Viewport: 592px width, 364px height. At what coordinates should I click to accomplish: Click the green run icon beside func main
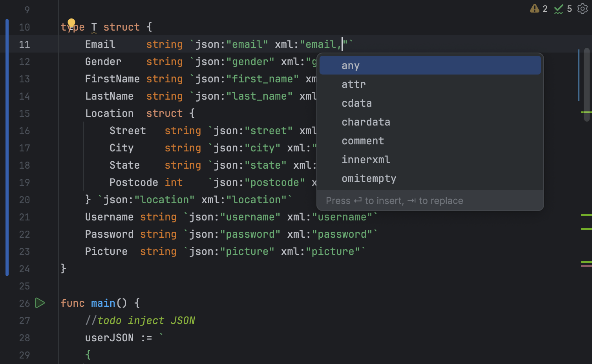(40, 303)
